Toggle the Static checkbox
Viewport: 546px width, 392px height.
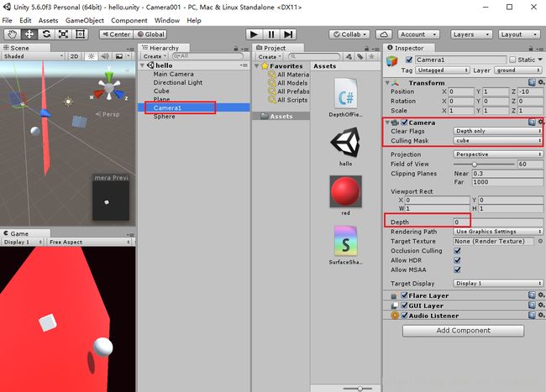512,60
